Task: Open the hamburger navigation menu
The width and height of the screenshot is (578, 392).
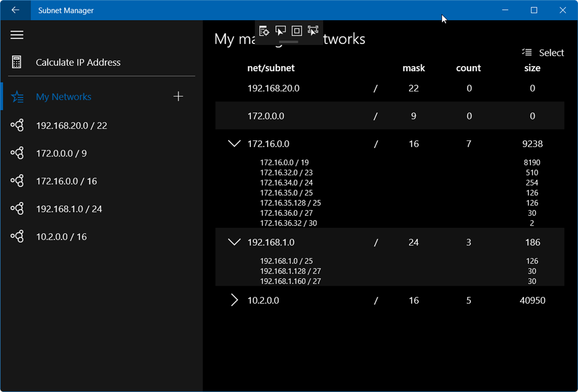Action: [x=17, y=35]
